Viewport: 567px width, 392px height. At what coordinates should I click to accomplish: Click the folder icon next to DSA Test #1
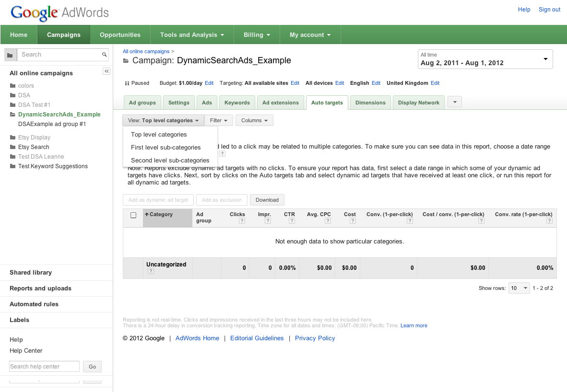click(x=12, y=105)
